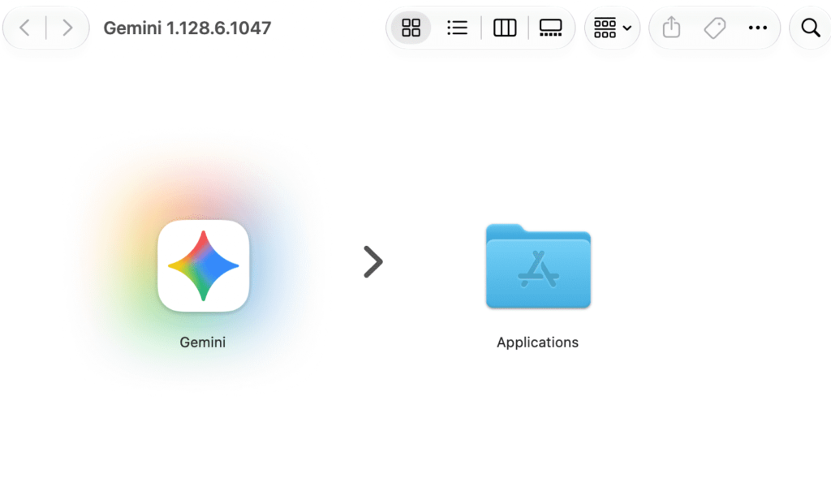Screen dimensions: 831x504
Task: Click the Edit Tags icon
Action: coord(715,28)
